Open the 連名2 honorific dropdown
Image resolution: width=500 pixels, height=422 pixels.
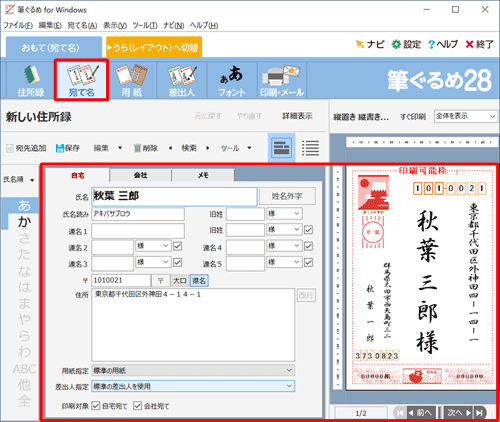tap(153, 246)
